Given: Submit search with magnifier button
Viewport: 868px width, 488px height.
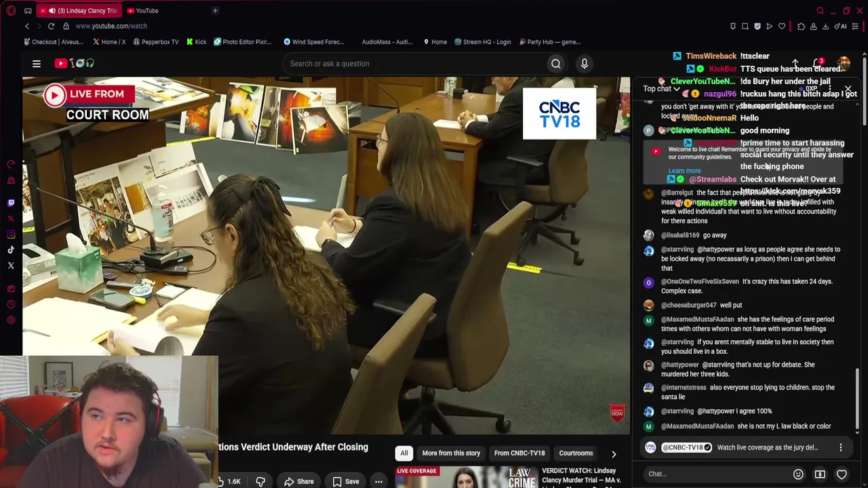Looking at the screenshot, I should tap(556, 64).
